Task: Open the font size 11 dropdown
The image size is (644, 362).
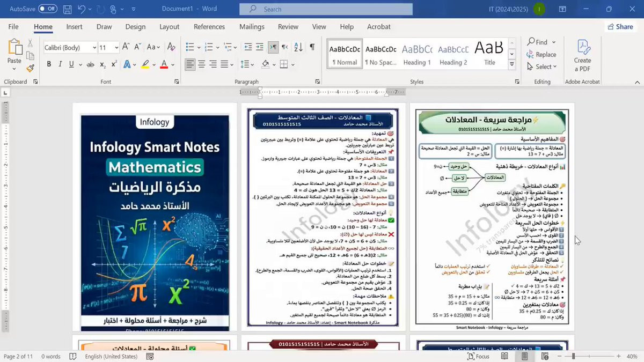Action: pos(116,48)
